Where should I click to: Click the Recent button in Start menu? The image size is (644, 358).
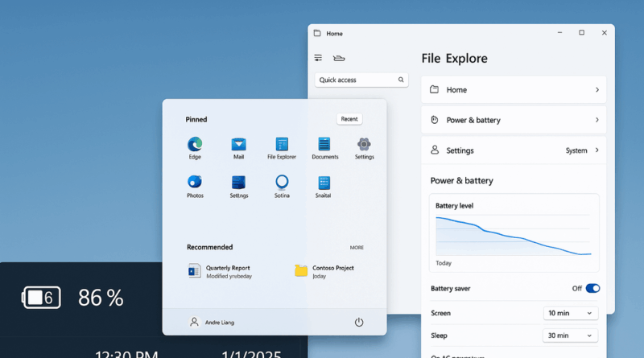click(349, 119)
